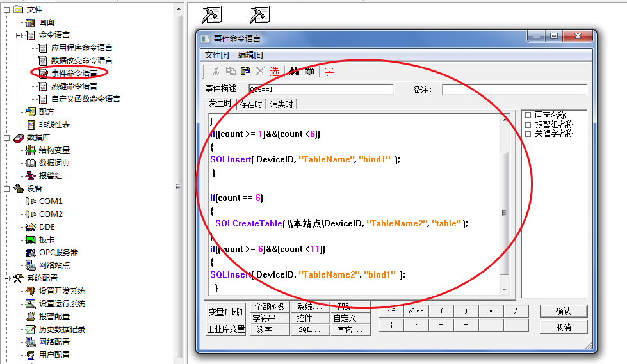This screenshot has height=364, width=627.
Task: Select 非线性表 icon in tree
Action: click(31, 125)
